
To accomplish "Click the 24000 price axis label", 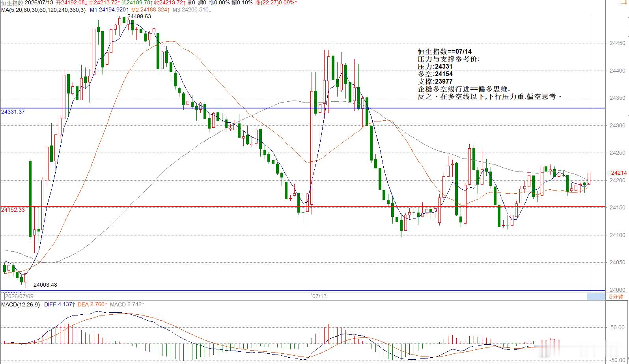I will click(x=617, y=289).
